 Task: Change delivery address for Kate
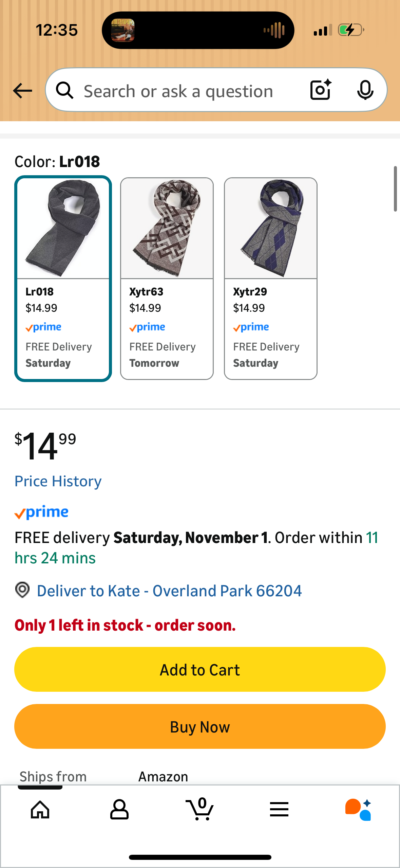tap(169, 591)
